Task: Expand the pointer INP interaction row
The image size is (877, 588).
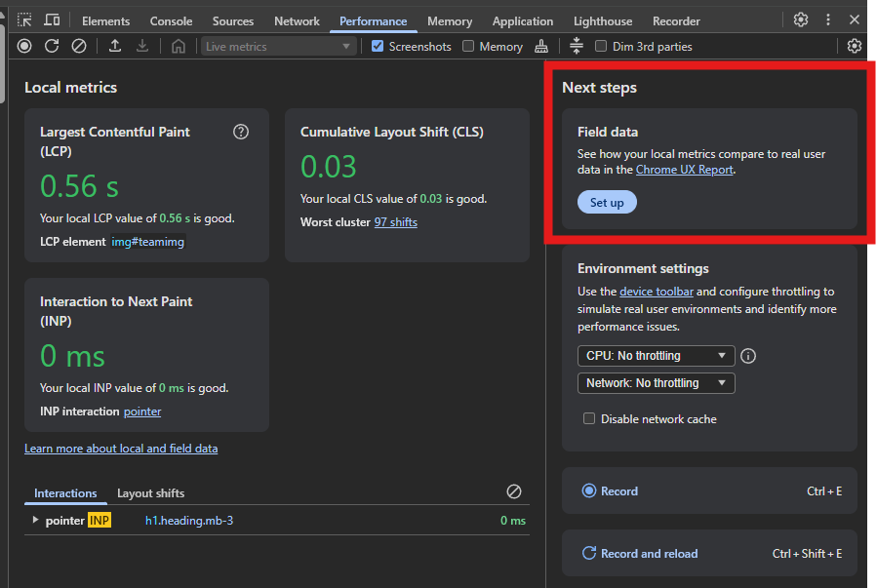Action: [x=36, y=521]
